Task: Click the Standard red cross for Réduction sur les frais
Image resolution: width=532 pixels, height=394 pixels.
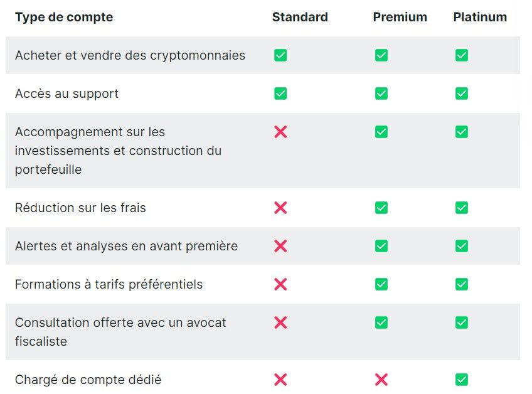Action: click(280, 208)
